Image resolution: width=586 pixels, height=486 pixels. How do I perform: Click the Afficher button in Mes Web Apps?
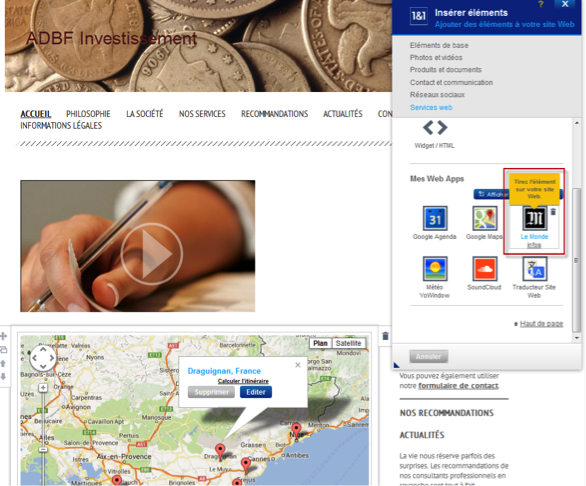pos(492,194)
